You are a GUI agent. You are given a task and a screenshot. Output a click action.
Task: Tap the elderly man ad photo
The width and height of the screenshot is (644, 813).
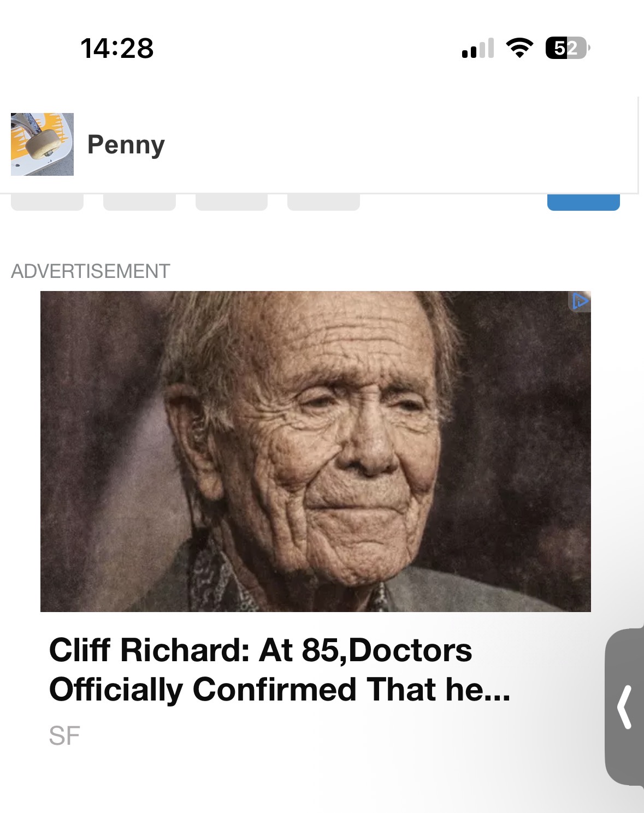coord(315,451)
